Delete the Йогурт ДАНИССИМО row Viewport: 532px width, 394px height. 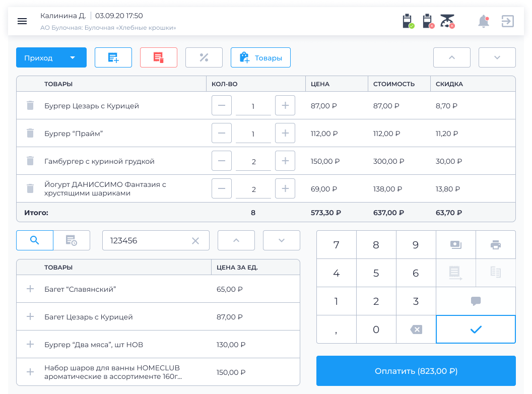pos(30,188)
